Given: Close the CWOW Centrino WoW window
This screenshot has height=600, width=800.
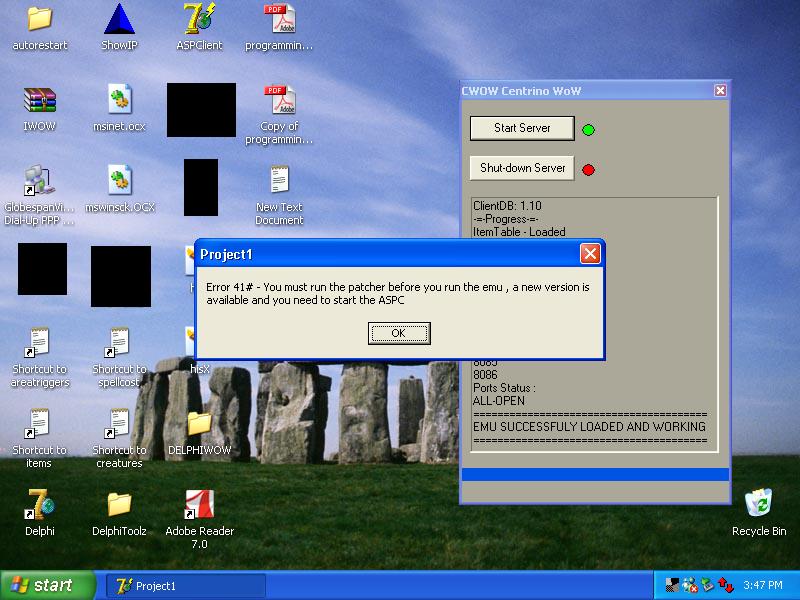Looking at the screenshot, I should [720, 90].
